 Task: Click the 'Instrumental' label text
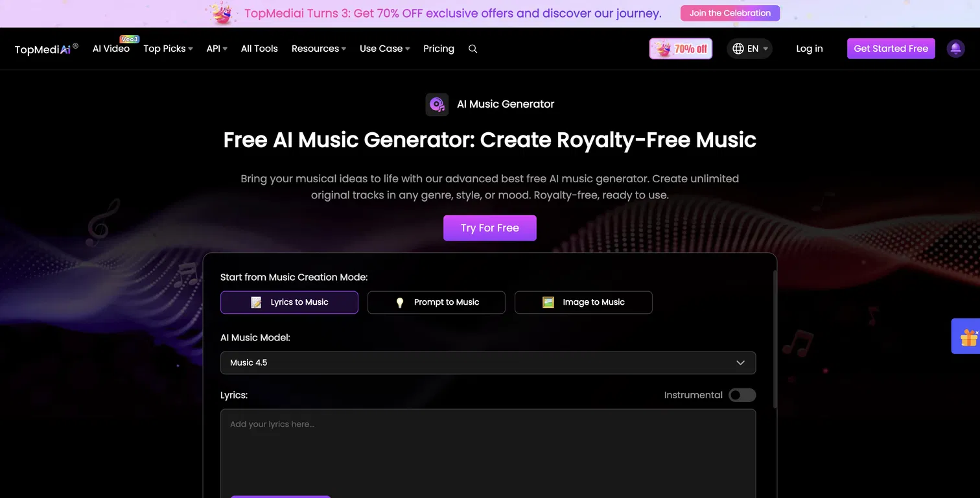point(693,395)
